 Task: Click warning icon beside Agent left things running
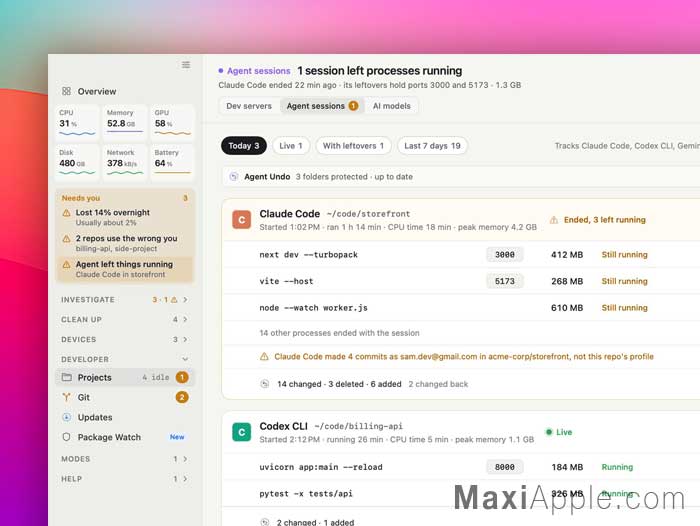click(x=67, y=264)
